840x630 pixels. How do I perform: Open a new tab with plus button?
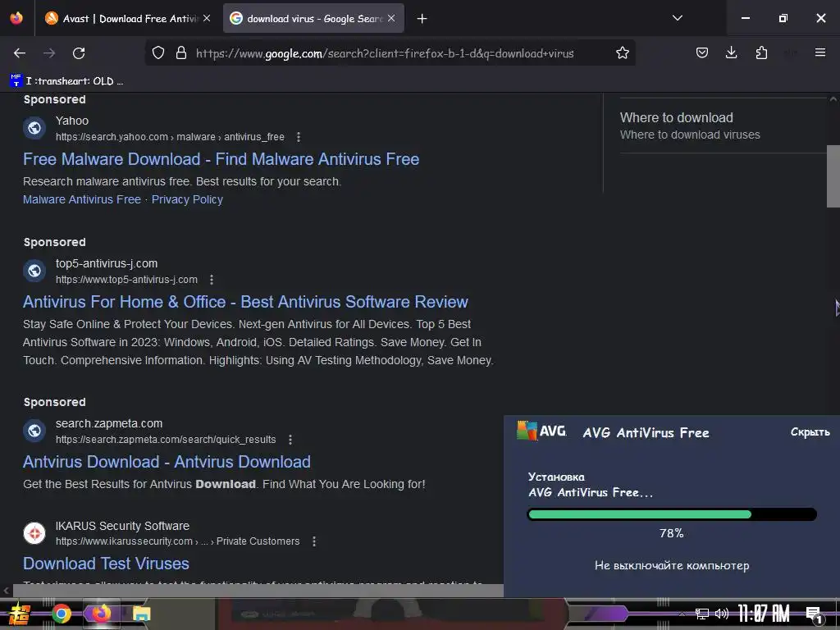click(422, 19)
